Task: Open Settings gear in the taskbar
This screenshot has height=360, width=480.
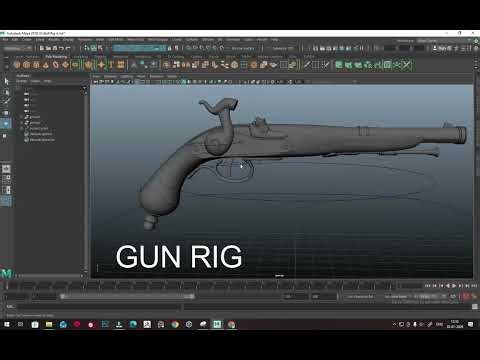Action: (x=189, y=324)
